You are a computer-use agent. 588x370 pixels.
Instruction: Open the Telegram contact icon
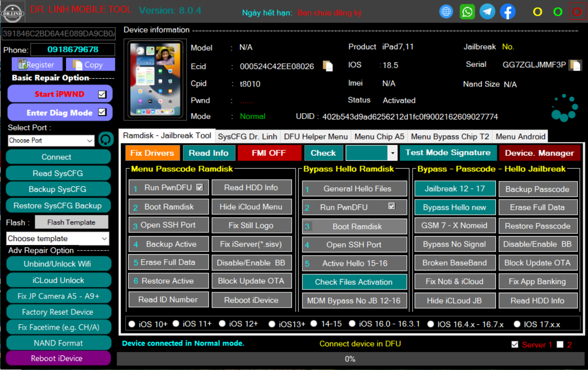[x=487, y=12]
